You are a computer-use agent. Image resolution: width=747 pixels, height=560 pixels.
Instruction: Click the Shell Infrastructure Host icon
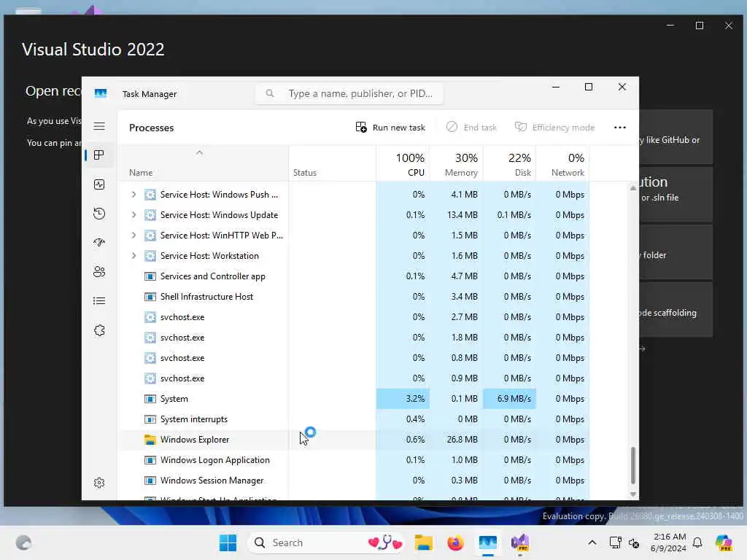pyautogui.click(x=150, y=297)
